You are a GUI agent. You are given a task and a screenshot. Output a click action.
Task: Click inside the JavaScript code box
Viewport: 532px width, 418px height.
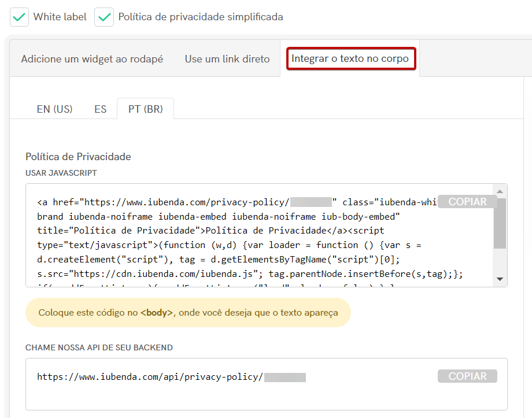click(x=231, y=243)
